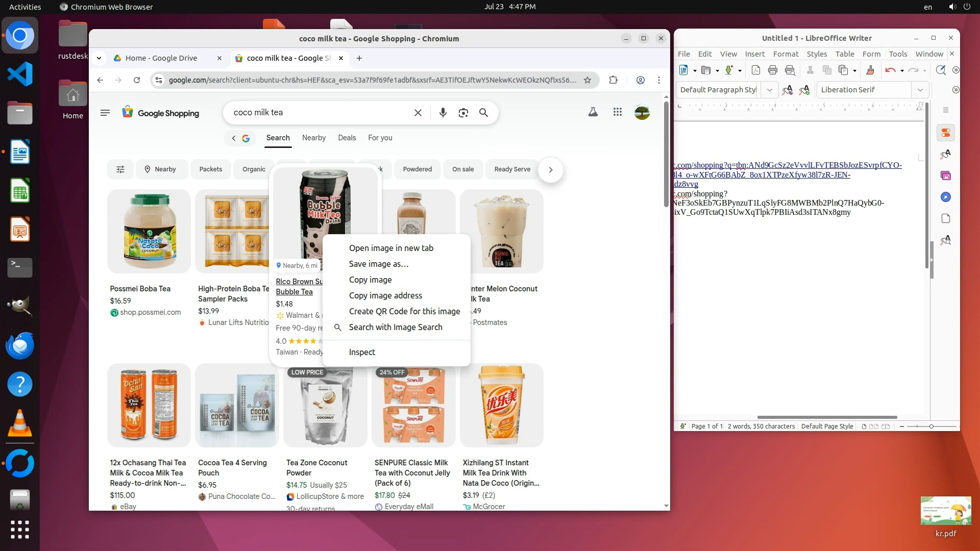The width and height of the screenshot is (980, 551).
Task: Open Navigator panel in Writer sidebar
Action: pos(946,197)
